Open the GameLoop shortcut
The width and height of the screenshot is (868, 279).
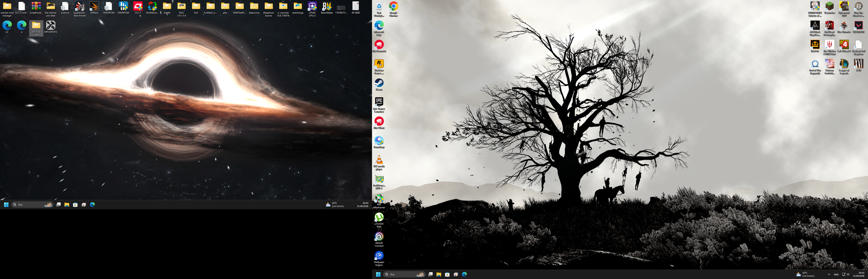379,142
